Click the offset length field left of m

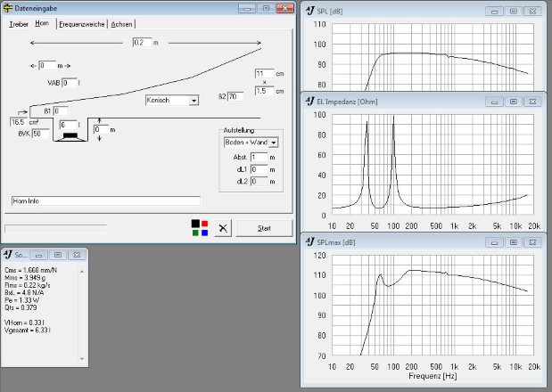coord(47,65)
